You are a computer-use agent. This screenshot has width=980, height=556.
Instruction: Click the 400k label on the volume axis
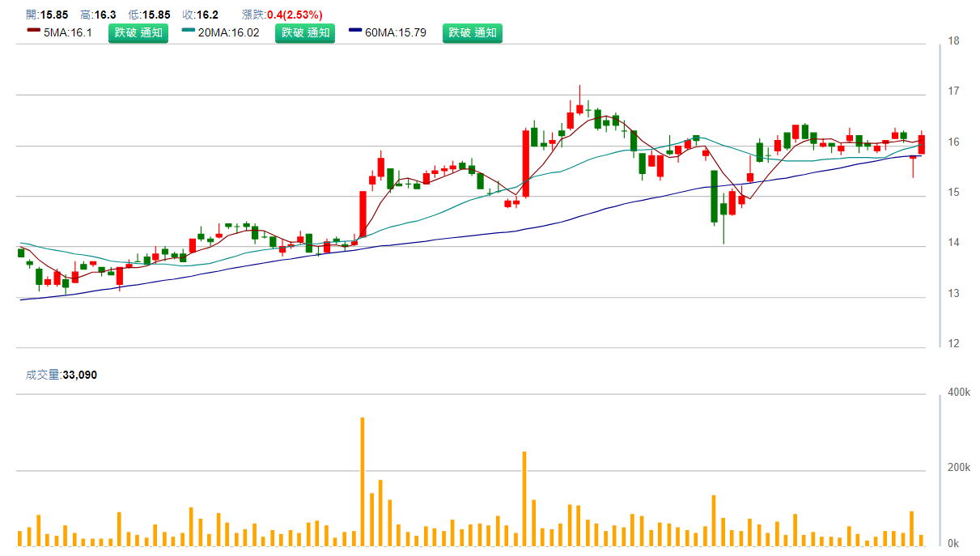tap(959, 393)
